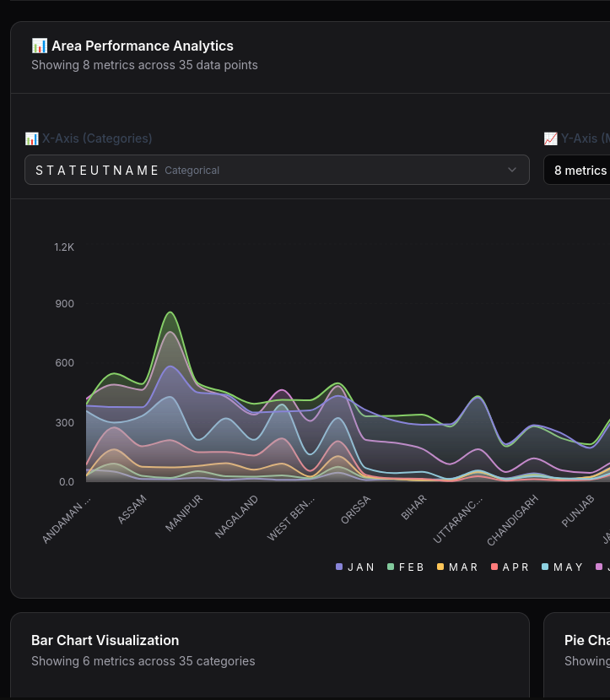Click the Y-Axis line chart icon

(550, 138)
